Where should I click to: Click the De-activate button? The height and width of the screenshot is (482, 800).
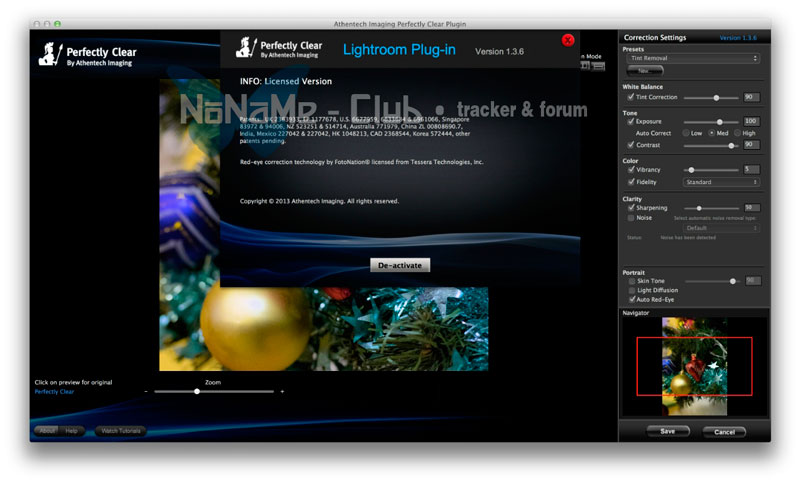(400, 265)
